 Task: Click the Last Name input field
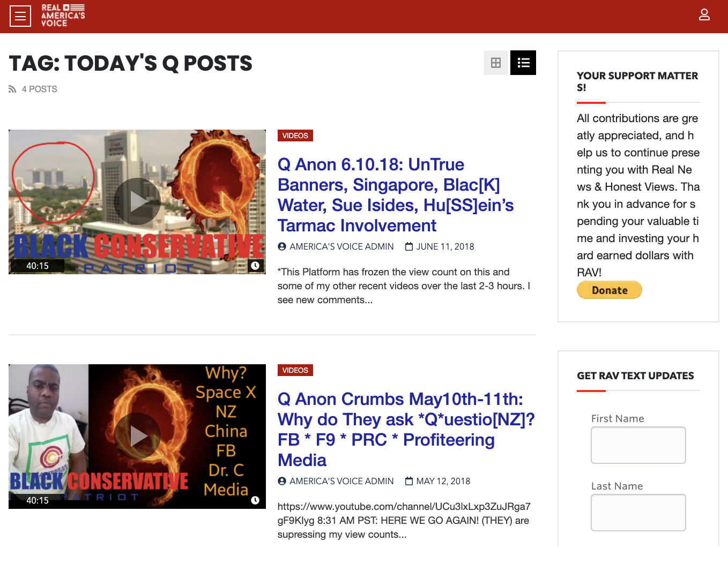[x=638, y=513]
